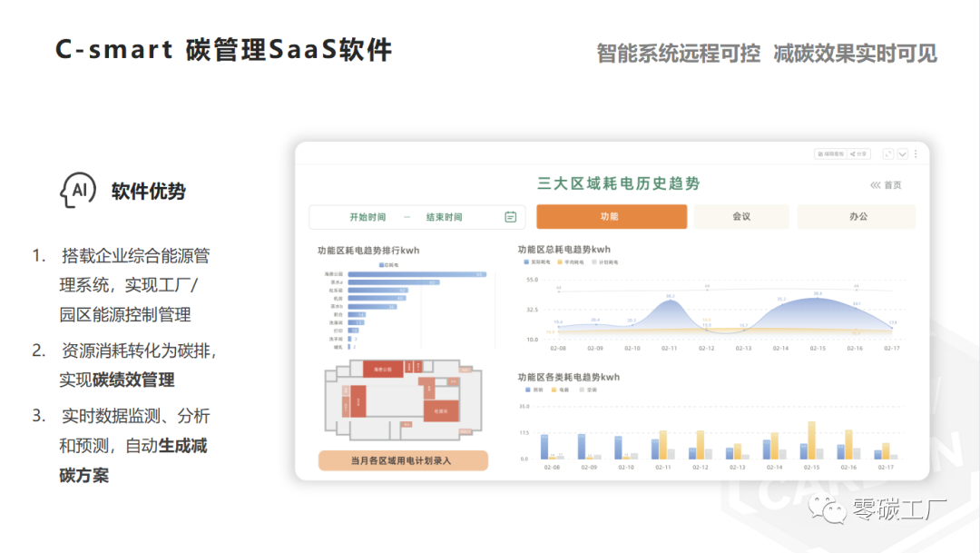Toggle the 总耗电 legend in the ranking chart
Screen dimensions: 980x553
coord(388,265)
